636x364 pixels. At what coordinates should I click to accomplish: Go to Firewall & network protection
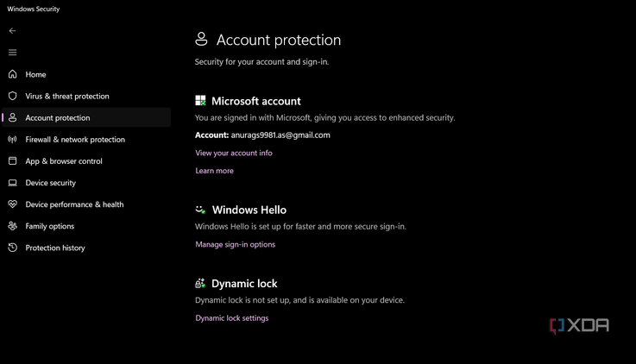tap(86, 140)
